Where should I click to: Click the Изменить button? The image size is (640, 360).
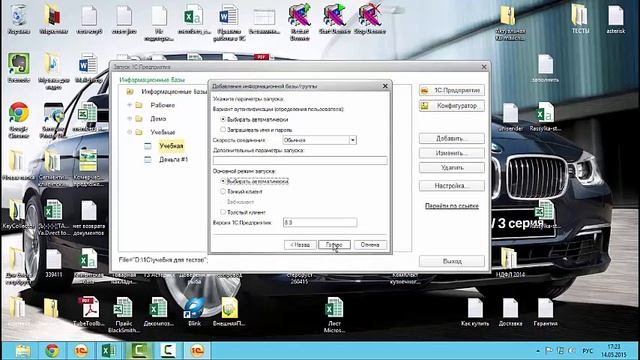click(x=452, y=153)
